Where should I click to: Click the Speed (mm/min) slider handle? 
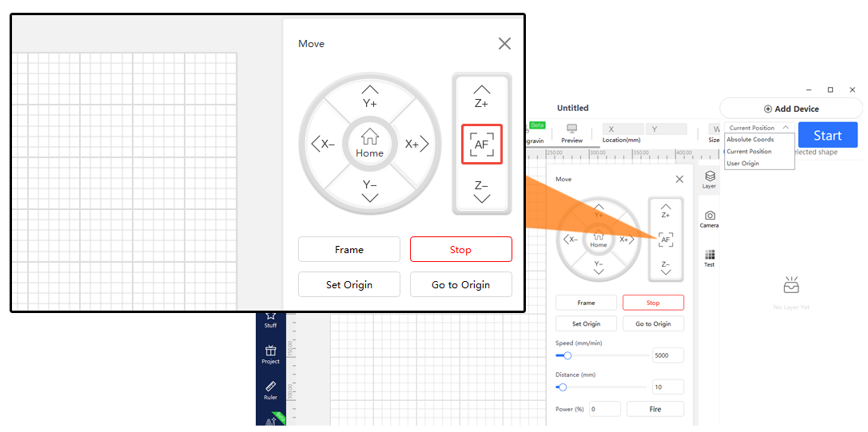click(x=567, y=355)
